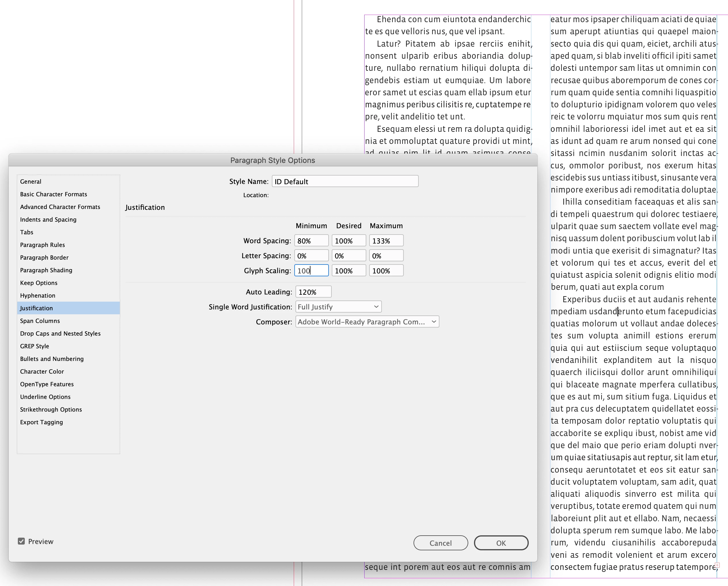Switch to Indents and Spacing
This screenshot has height=586, width=728.
(x=48, y=219)
